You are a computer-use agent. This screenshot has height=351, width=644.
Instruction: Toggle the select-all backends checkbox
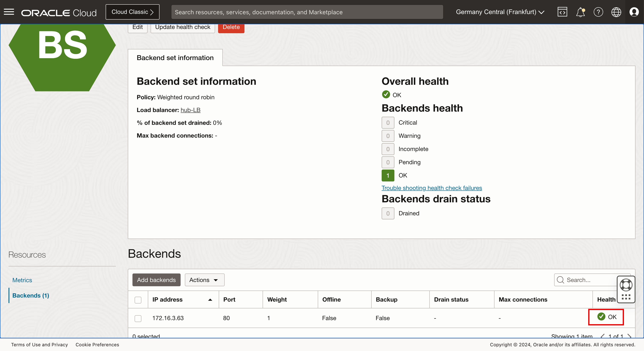pos(138,300)
